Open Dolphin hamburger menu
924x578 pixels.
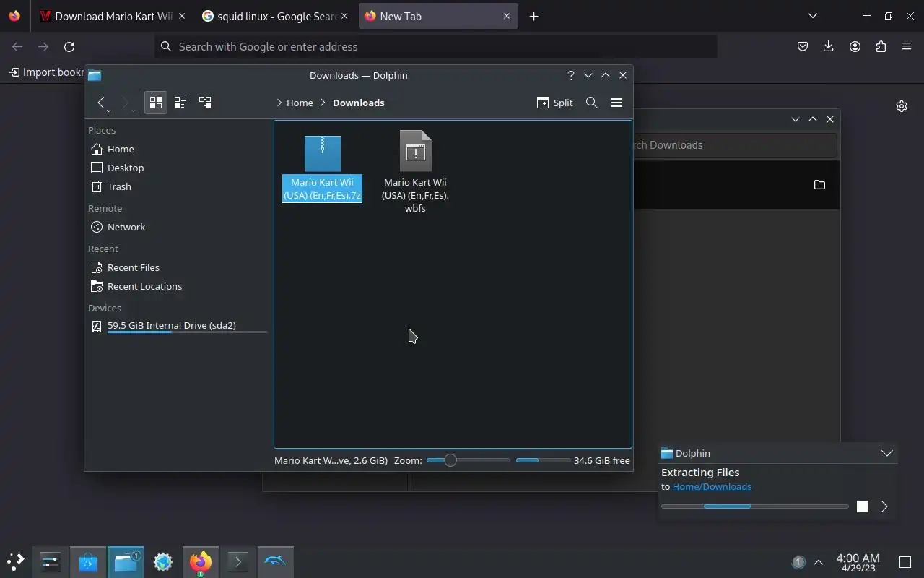(x=616, y=103)
